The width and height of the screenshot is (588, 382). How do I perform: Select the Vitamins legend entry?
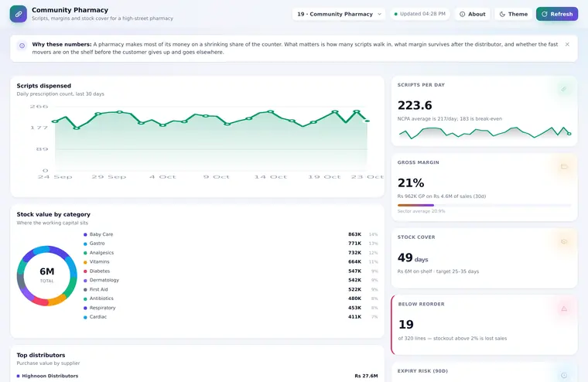[x=231, y=261]
